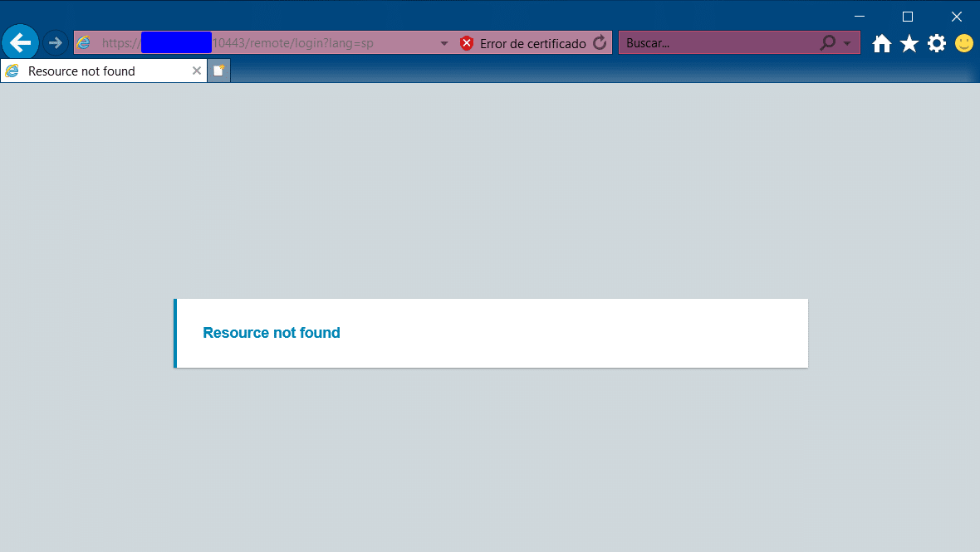Click into the Buscar search field
The image size is (980, 552).
click(718, 42)
